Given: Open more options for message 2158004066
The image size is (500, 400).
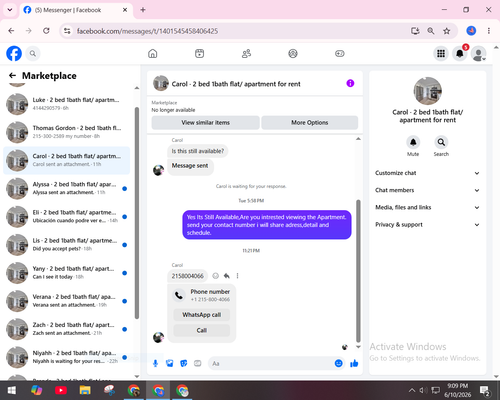Looking at the screenshot, I should (237, 276).
